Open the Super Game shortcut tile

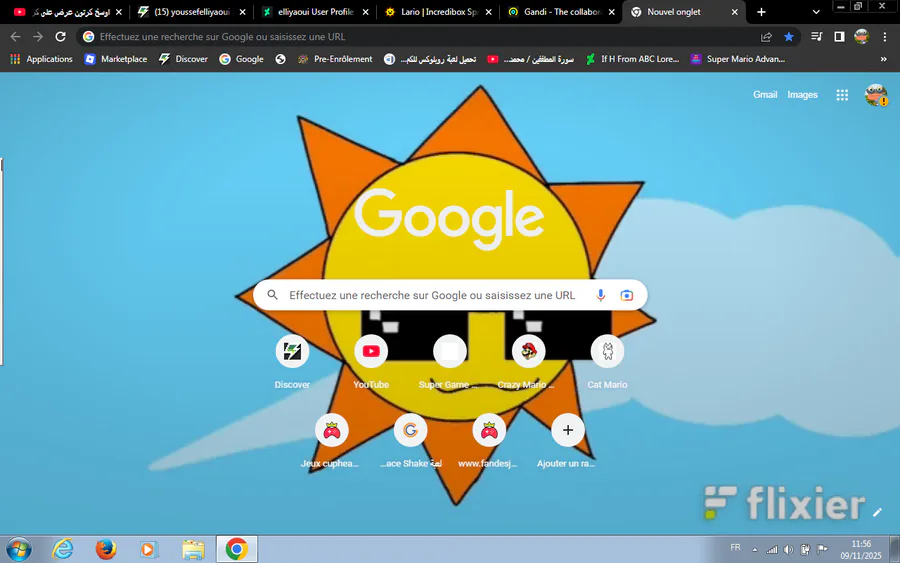(x=449, y=362)
